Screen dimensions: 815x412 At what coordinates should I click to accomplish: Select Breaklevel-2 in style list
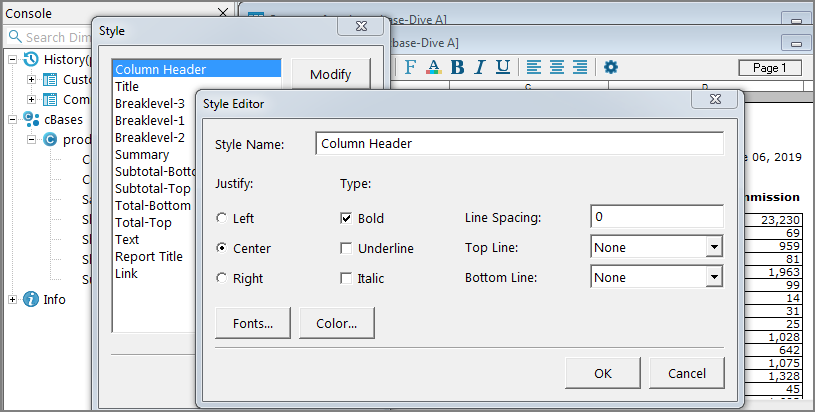click(x=150, y=138)
